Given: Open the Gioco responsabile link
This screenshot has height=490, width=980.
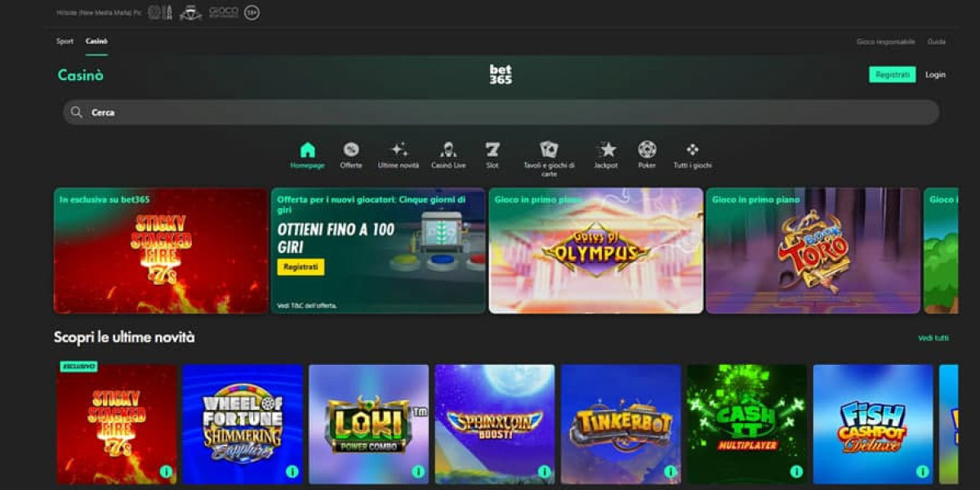Looking at the screenshot, I should [x=885, y=42].
